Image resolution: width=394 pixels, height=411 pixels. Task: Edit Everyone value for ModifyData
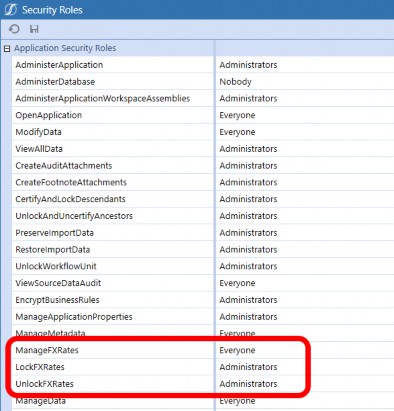(x=237, y=132)
